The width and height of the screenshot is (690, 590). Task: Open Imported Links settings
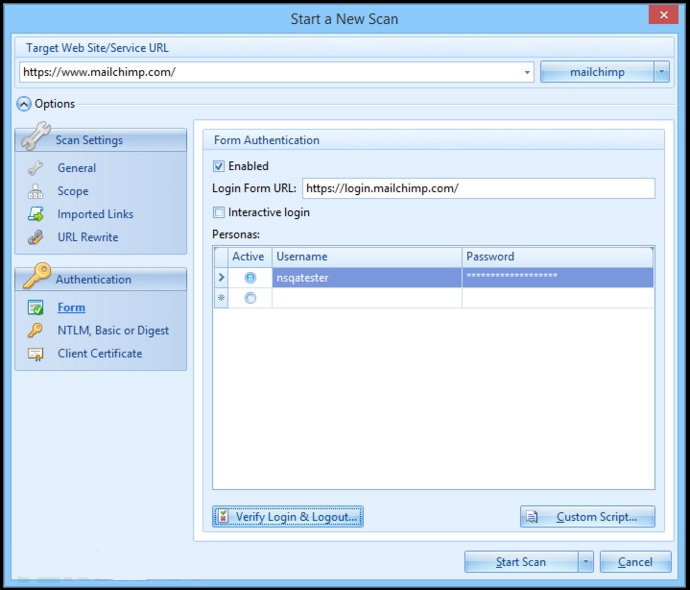pyautogui.click(x=95, y=214)
